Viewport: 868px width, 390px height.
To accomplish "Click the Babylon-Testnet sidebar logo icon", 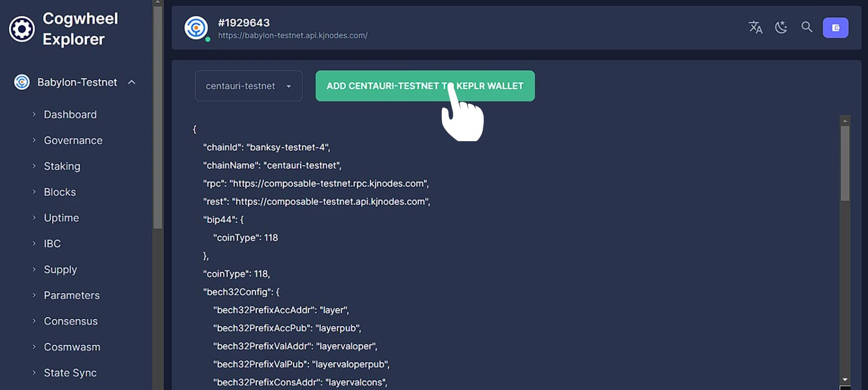I will click(22, 82).
